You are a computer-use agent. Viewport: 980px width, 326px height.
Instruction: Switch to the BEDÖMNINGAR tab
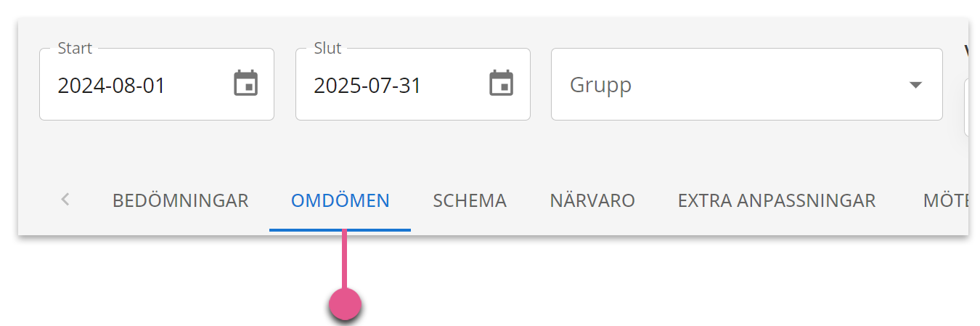pos(181,200)
